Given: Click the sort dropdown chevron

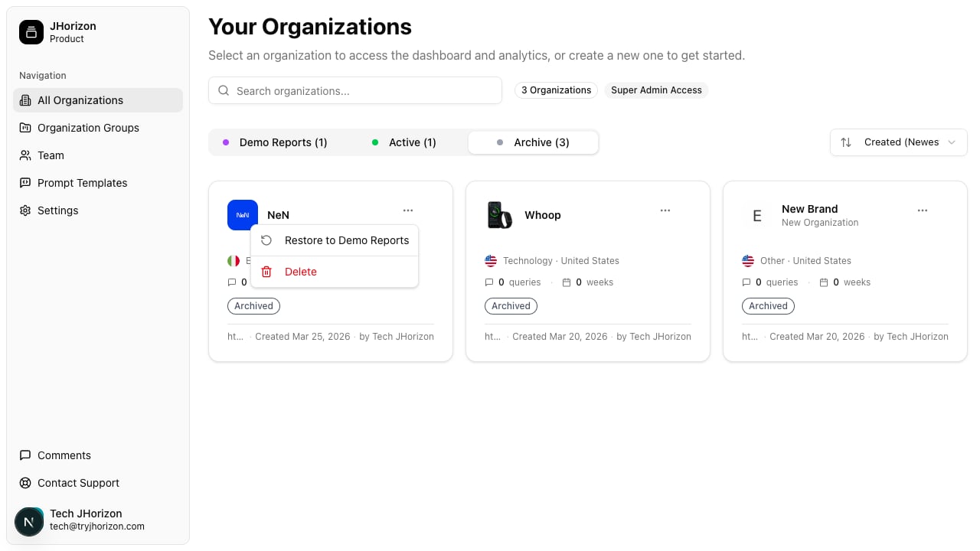Looking at the screenshot, I should click(x=952, y=142).
